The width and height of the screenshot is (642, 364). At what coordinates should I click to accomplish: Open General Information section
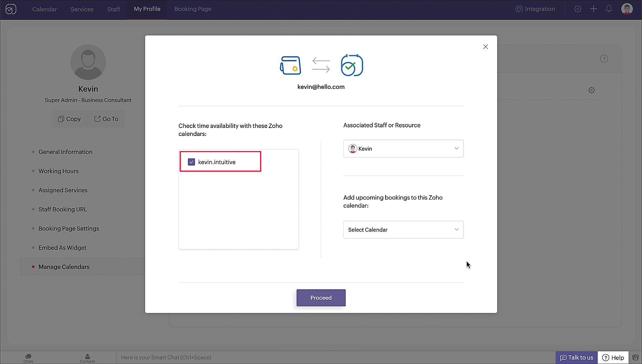coord(65,152)
